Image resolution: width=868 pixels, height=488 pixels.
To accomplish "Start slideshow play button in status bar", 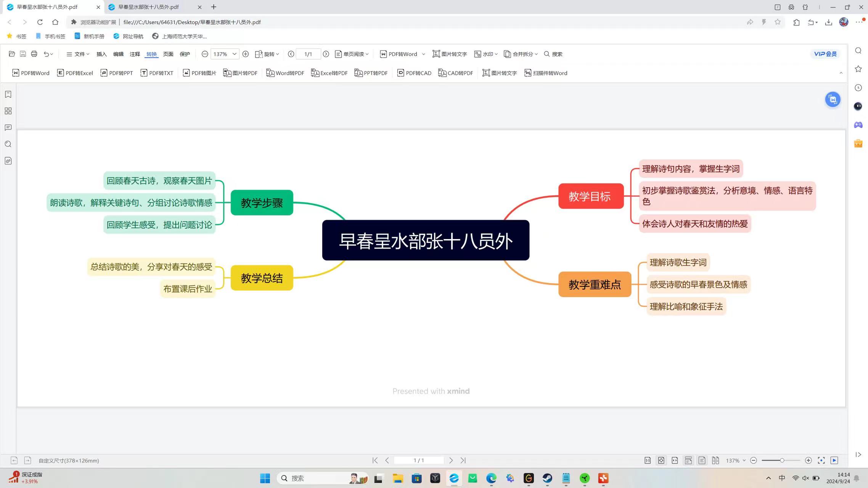I will point(834,460).
